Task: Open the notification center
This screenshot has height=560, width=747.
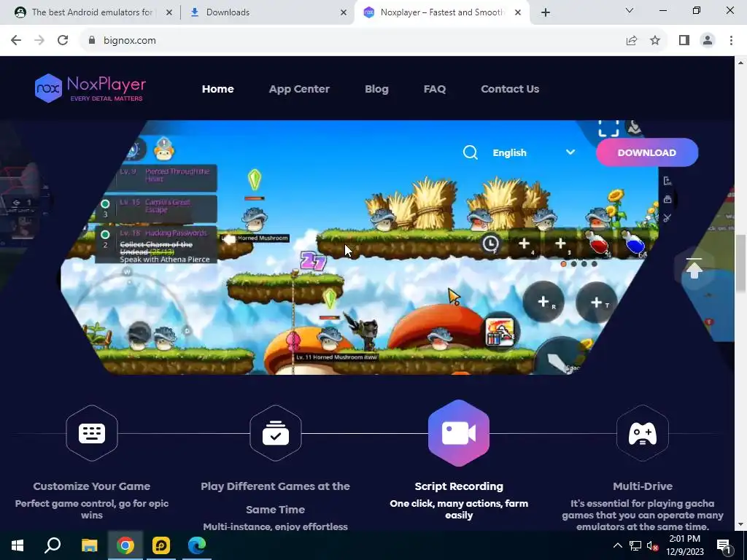Action: [724, 545]
